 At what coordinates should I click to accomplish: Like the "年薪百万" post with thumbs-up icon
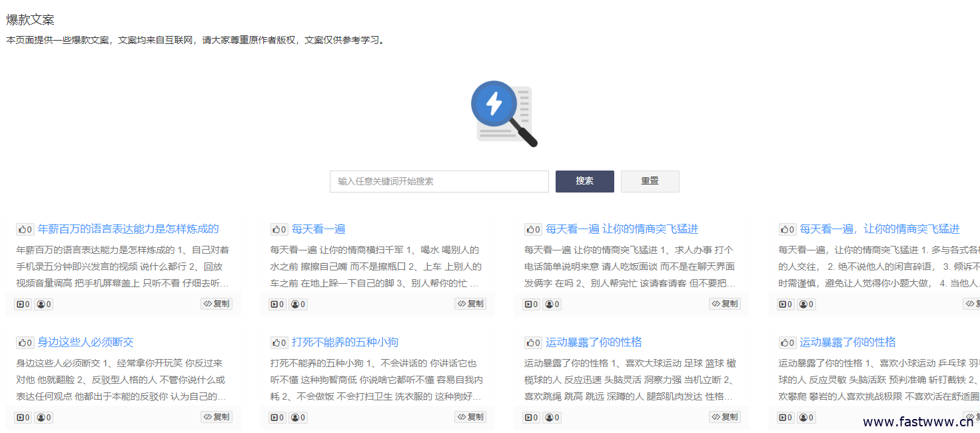25,229
